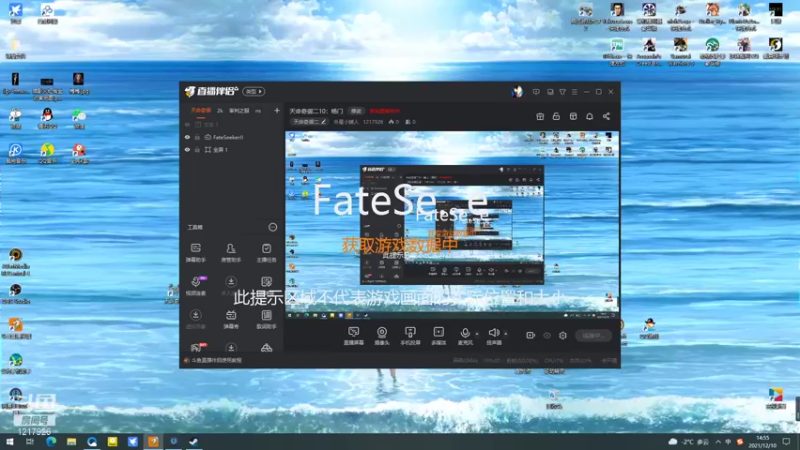
Task: Switch to the 审判之眼 scene tab
Action: pos(239,110)
